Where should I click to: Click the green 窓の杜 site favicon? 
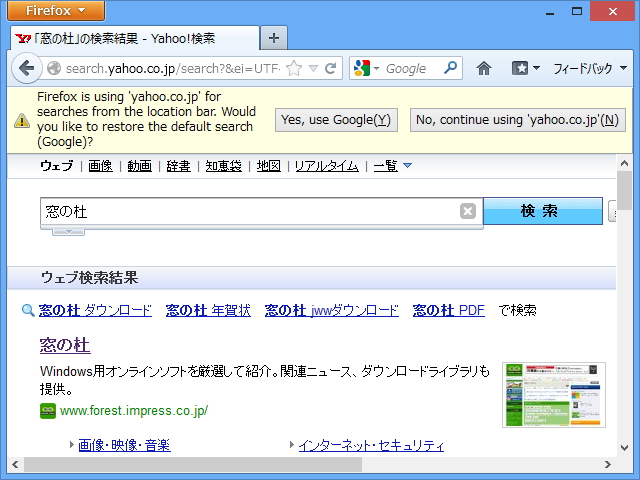click(48, 411)
